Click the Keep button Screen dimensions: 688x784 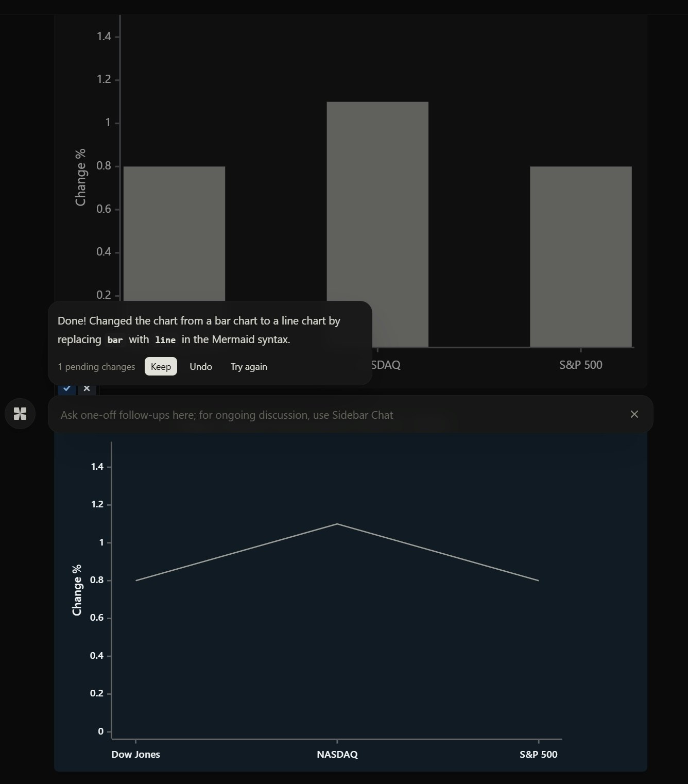(x=161, y=366)
